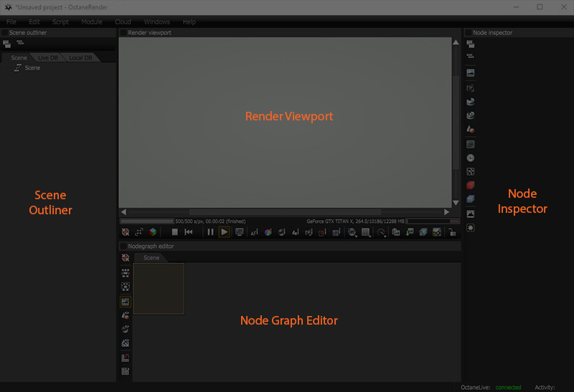Tick the Scene outliner panel header checkbox

4,32
